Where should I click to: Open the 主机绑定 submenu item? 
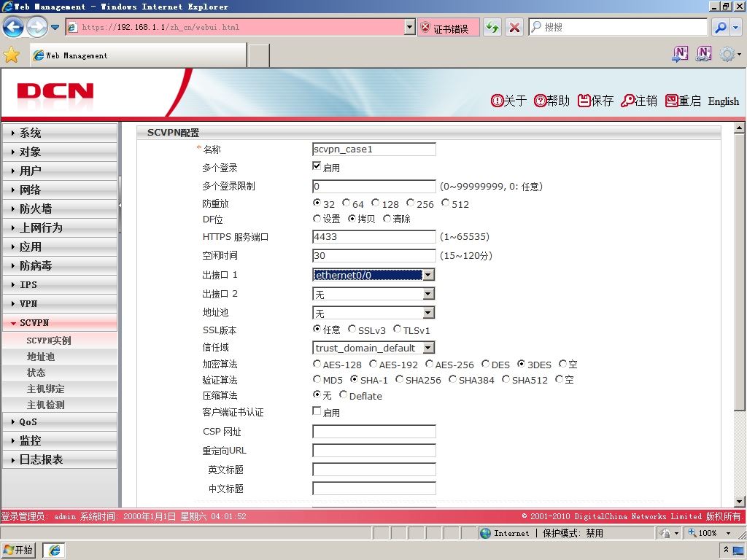coord(60,389)
